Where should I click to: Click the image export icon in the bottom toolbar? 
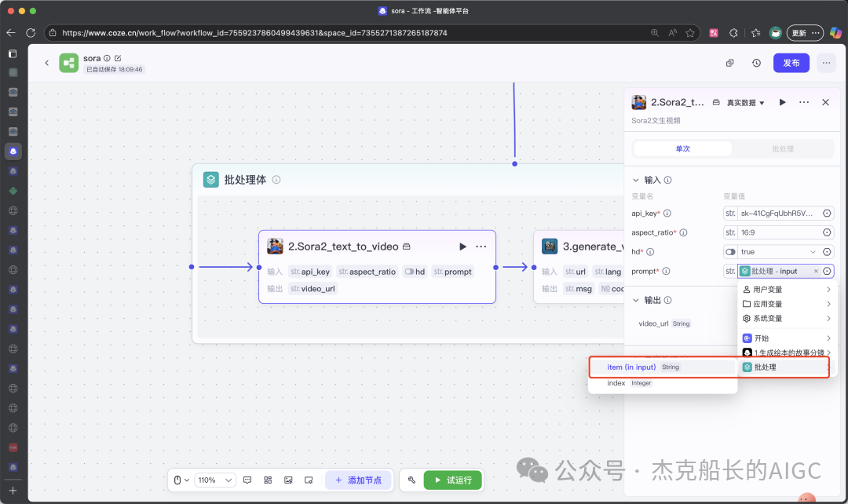click(288, 480)
